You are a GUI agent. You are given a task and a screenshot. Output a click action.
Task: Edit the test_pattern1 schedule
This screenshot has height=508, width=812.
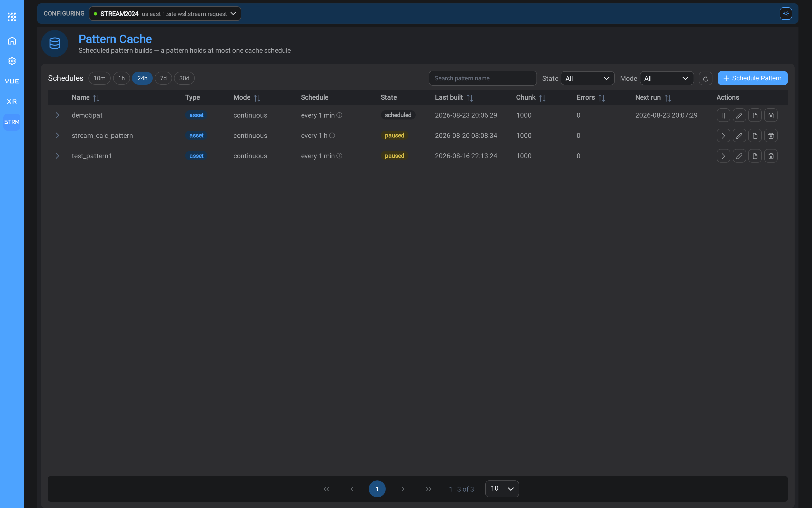[739, 156]
